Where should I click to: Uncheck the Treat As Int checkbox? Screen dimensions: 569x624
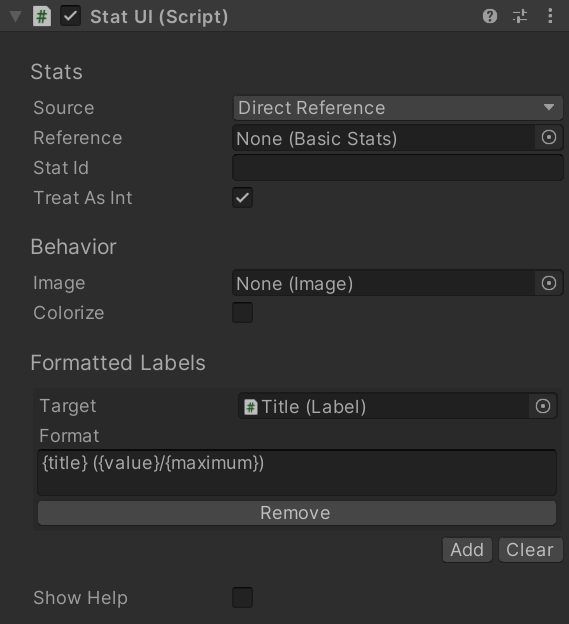[243, 198]
